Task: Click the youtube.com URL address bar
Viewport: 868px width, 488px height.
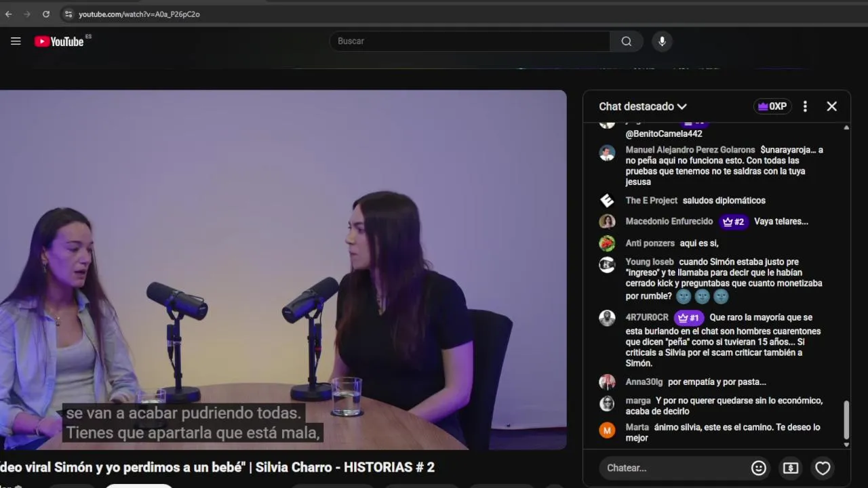Action: tap(139, 14)
